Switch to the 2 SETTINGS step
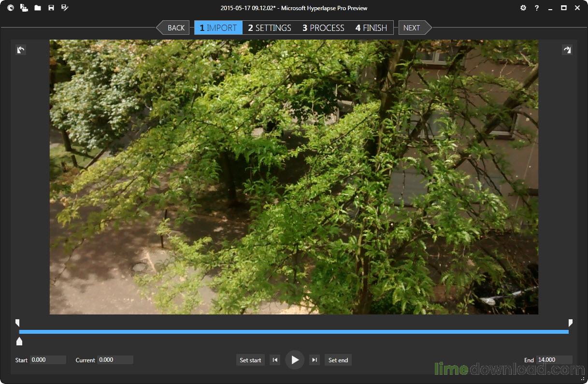588x384 pixels. 269,28
